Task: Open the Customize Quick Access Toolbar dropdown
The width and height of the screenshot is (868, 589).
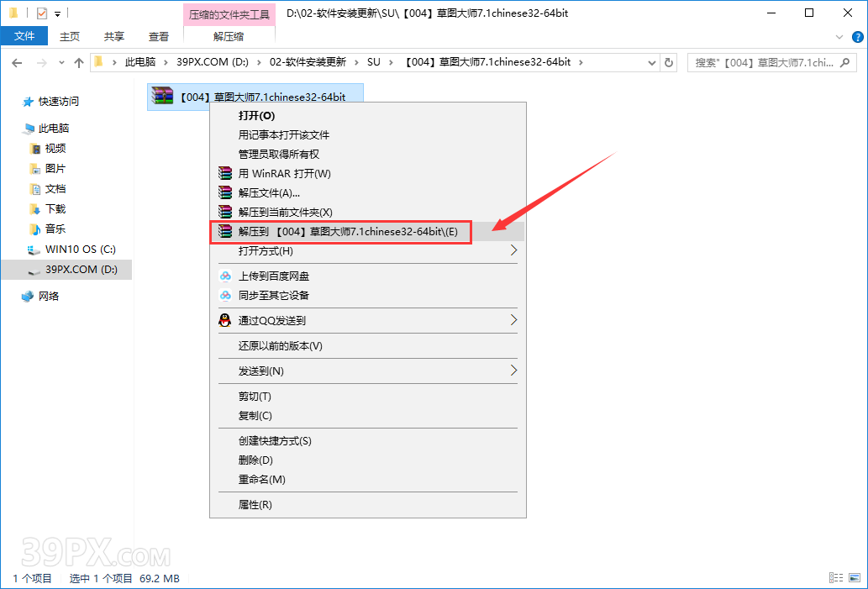Action: 58,13
